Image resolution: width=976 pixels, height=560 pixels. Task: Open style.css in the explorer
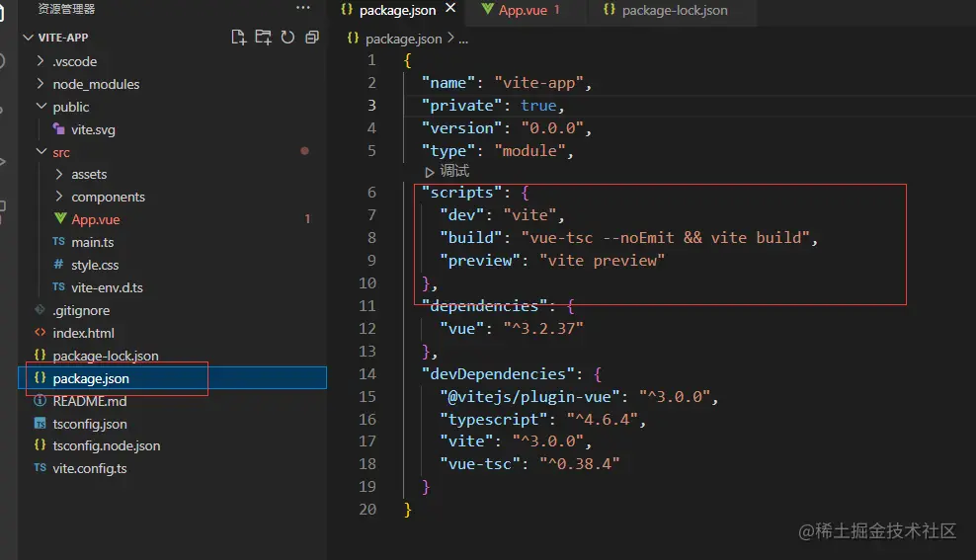(x=95, y=265)
